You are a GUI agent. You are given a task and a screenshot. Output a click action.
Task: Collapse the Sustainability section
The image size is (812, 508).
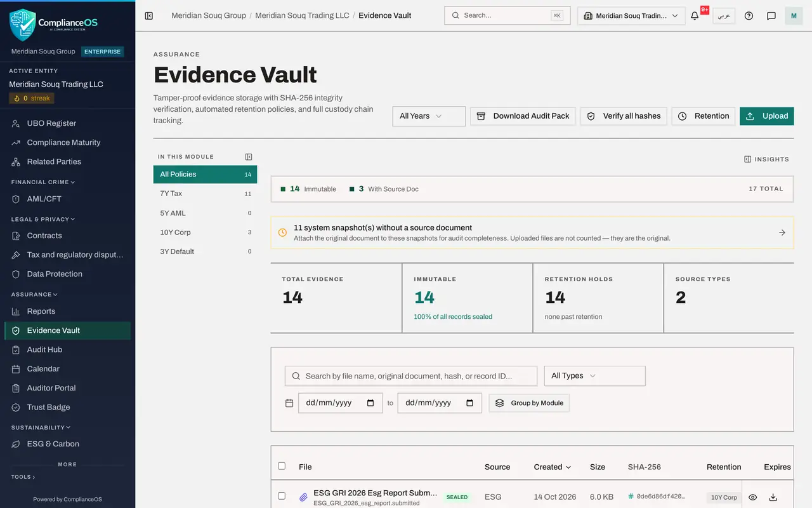tap(41, 427)
